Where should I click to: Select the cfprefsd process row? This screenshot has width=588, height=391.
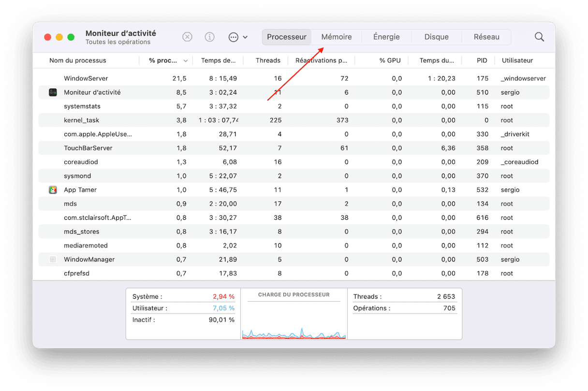click(294, 274)
